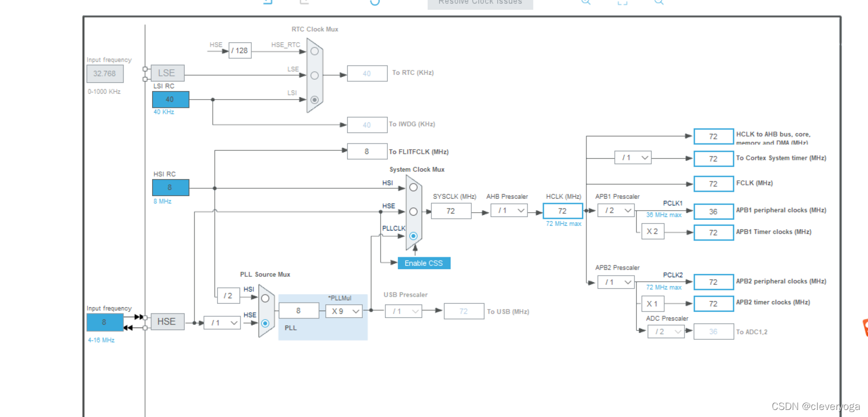
Task: Click the To FLITFCLK (MHz) value field
Action: (367, 152)
